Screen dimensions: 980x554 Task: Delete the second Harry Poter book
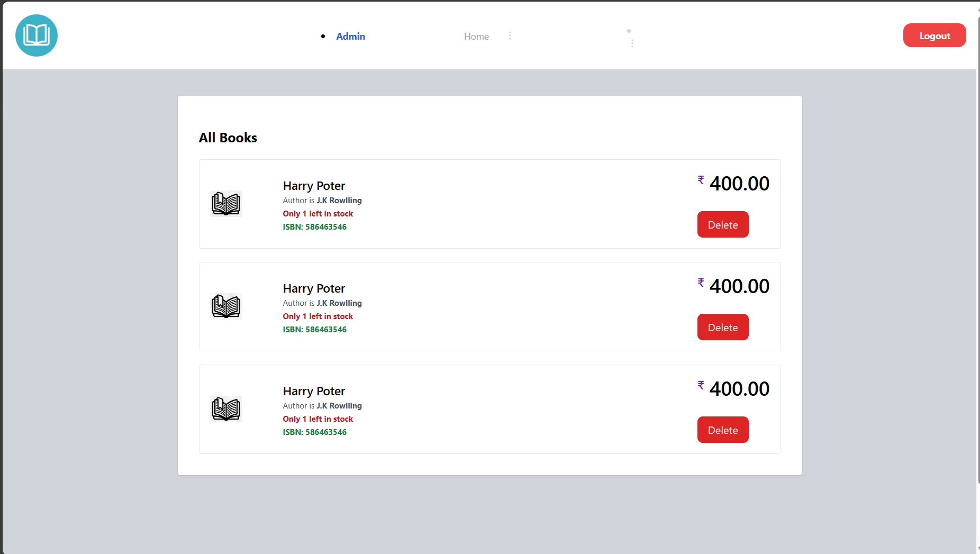pos(722,327)
